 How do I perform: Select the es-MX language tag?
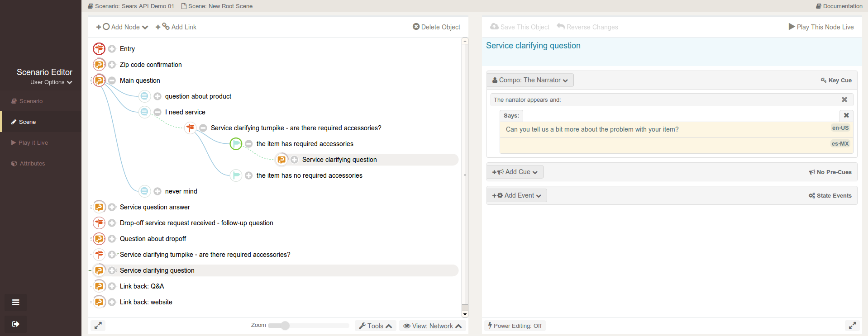click(840, 144)
